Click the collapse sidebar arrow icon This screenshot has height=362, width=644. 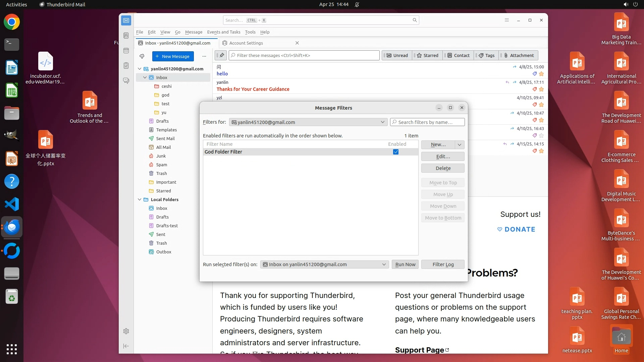pyautogui.click(x=126, y=346)
